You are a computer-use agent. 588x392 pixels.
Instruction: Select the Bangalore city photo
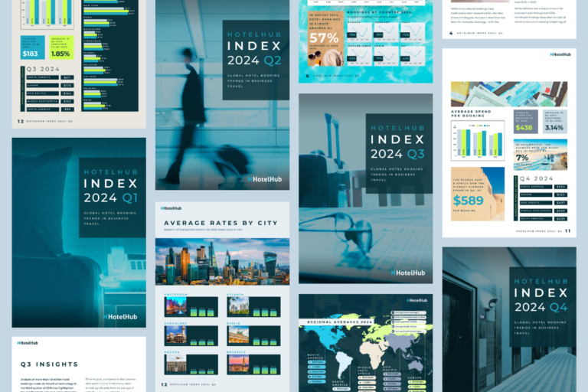(x=175, y=335)
